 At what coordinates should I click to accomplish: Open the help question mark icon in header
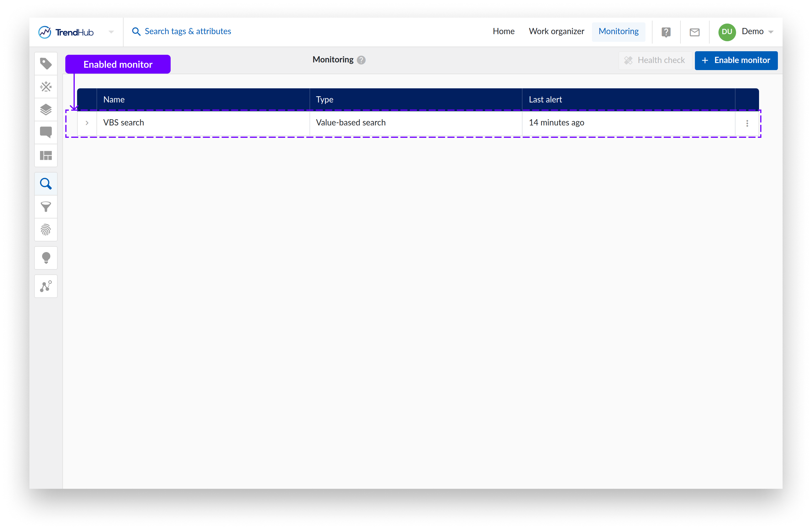(666, 32)
